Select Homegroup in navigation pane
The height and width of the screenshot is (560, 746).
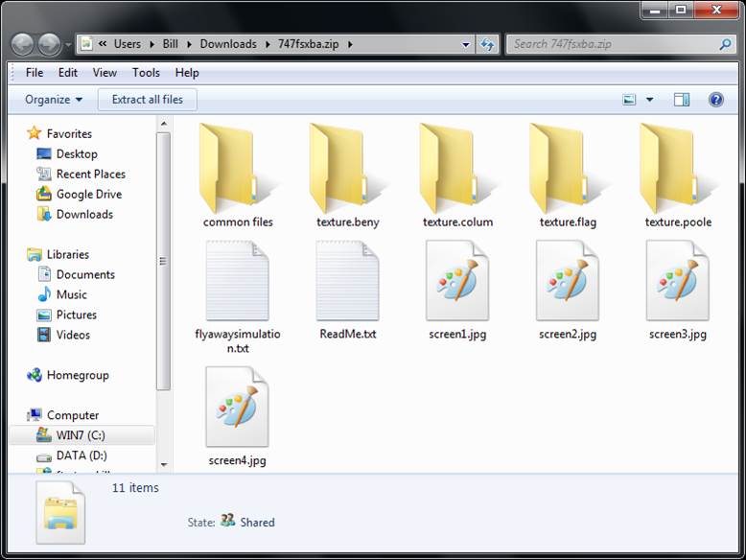[x=77, y=375]
